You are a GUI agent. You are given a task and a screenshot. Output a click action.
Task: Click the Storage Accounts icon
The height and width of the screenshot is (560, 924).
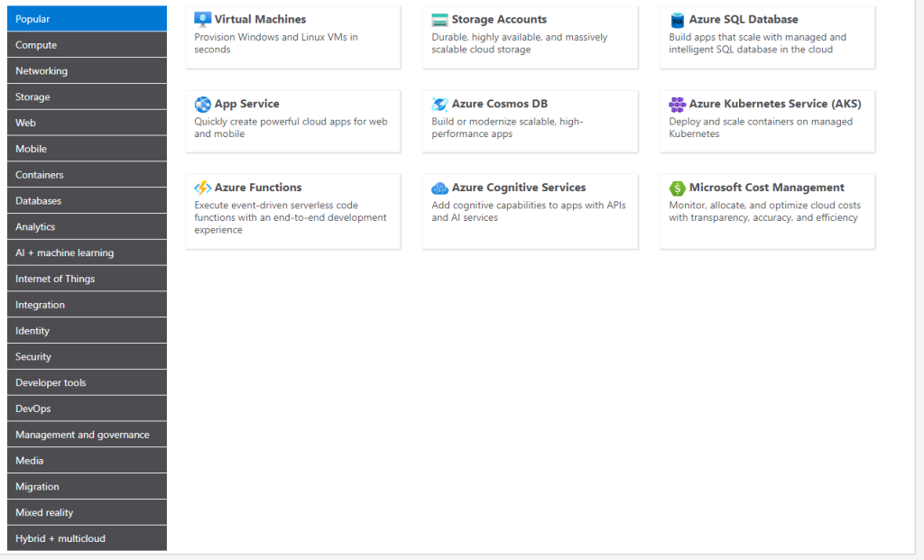439,20
